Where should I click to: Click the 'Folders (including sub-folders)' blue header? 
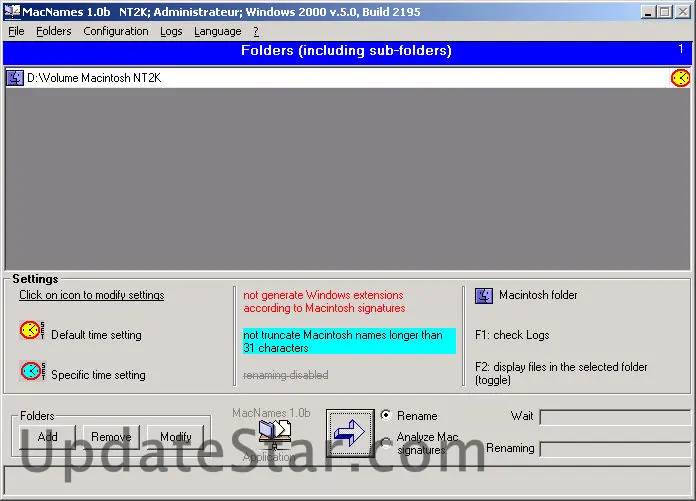coord(347,53)
